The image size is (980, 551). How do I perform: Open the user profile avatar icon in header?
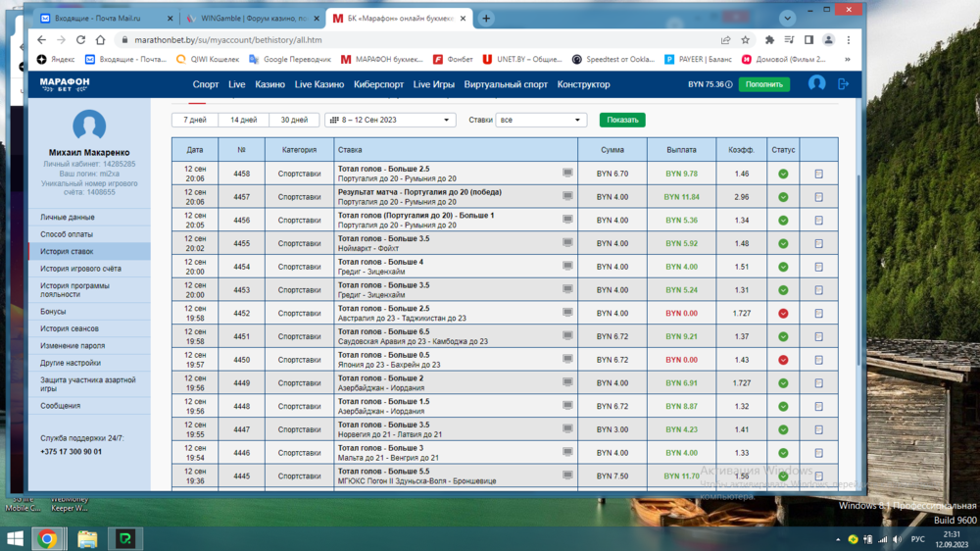pos(816,84)
